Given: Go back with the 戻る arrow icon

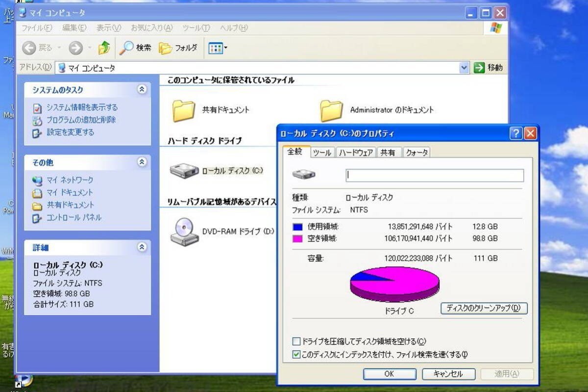Looking at the screenshot, I should click(x=29, y=48).
